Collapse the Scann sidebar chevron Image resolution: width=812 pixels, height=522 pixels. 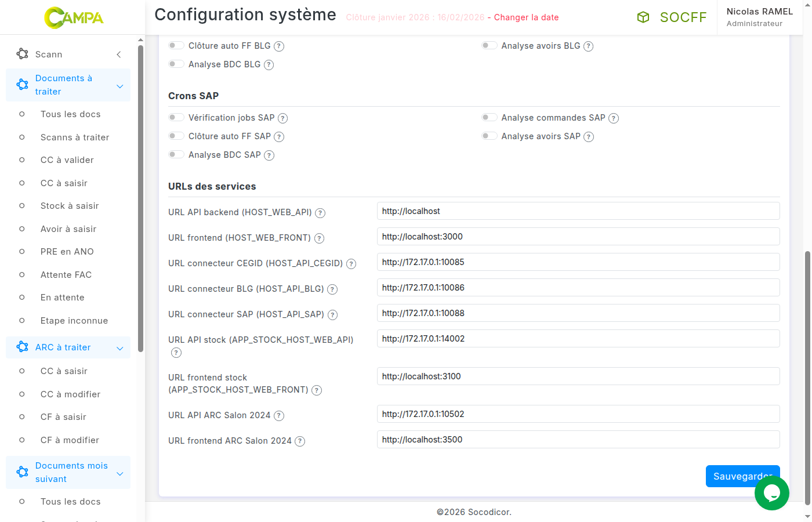(x=119, y=55)
